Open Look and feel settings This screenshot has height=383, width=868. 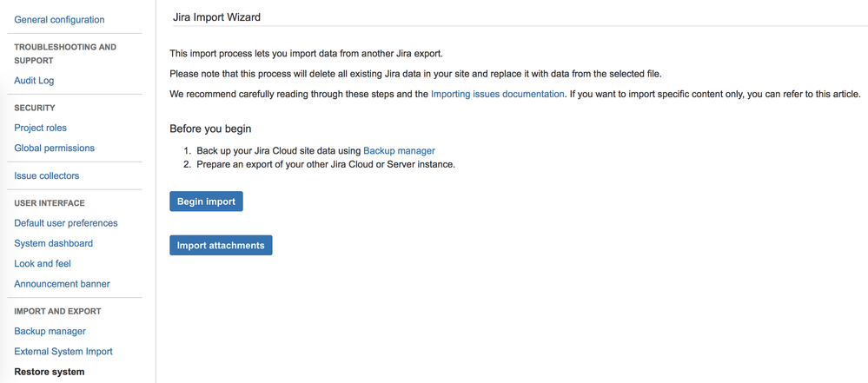(43, 264)
